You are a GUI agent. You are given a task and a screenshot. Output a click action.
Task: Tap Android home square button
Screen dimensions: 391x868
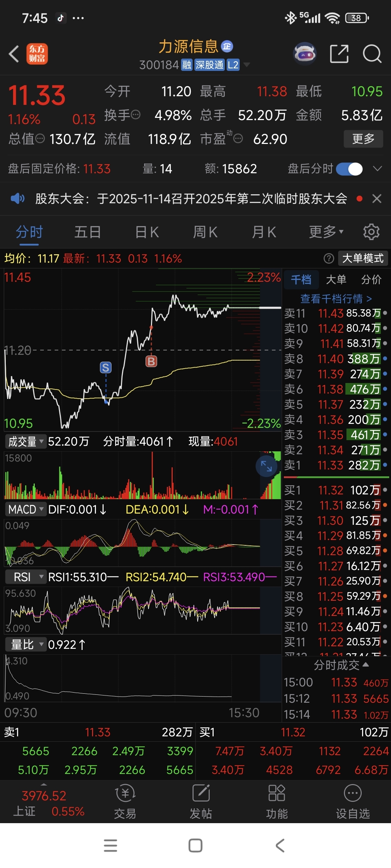click(195, 846)
